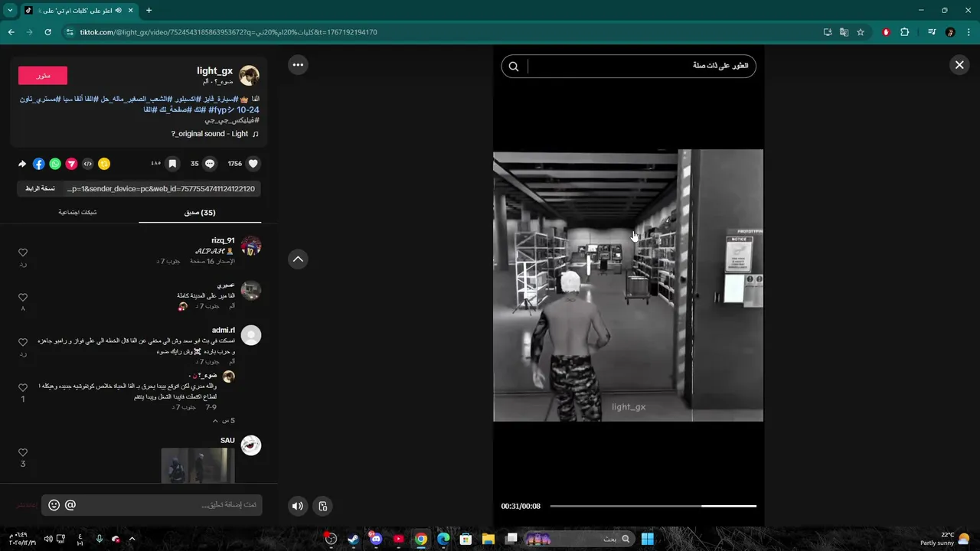Repost the video using the yellow icon
Screen dimensions: 980x551
click(x=104, y=164)
